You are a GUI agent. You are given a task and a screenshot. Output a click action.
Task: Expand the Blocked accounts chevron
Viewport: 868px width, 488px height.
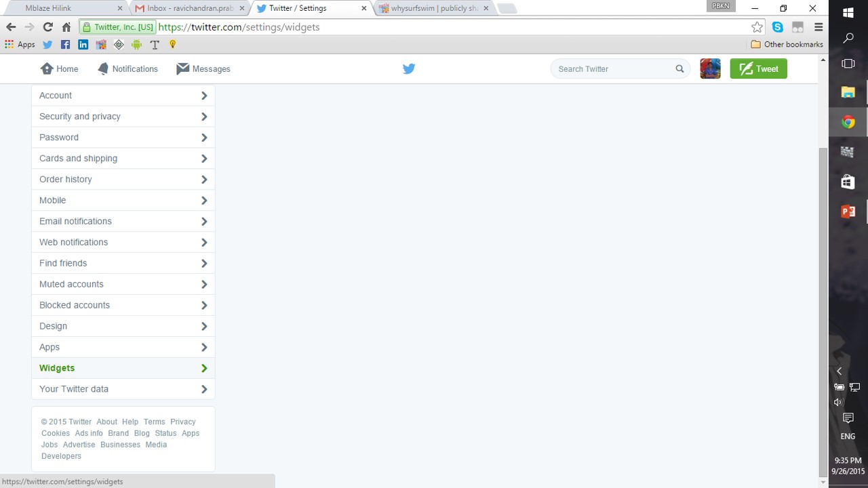203,305
